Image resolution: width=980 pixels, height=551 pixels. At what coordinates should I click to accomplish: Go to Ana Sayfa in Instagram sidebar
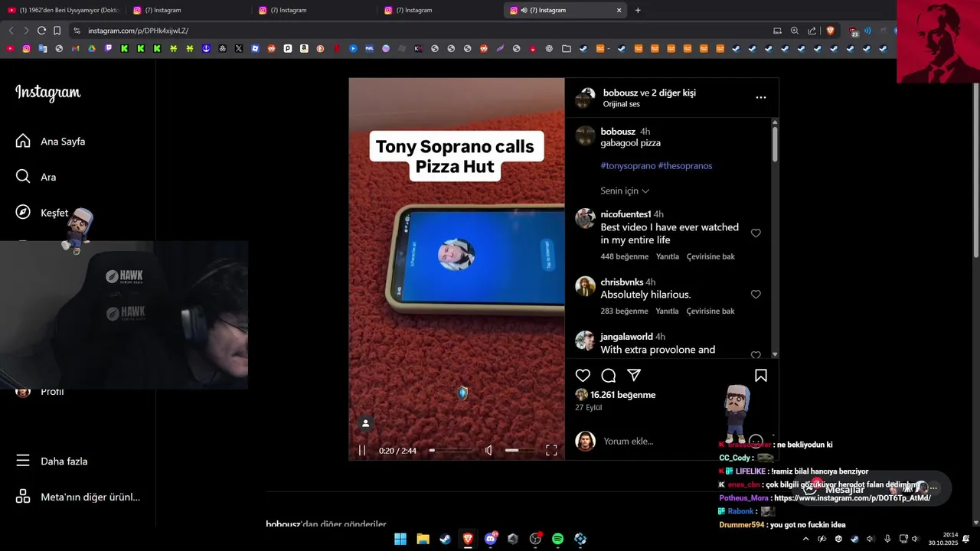tap(51, 142)
